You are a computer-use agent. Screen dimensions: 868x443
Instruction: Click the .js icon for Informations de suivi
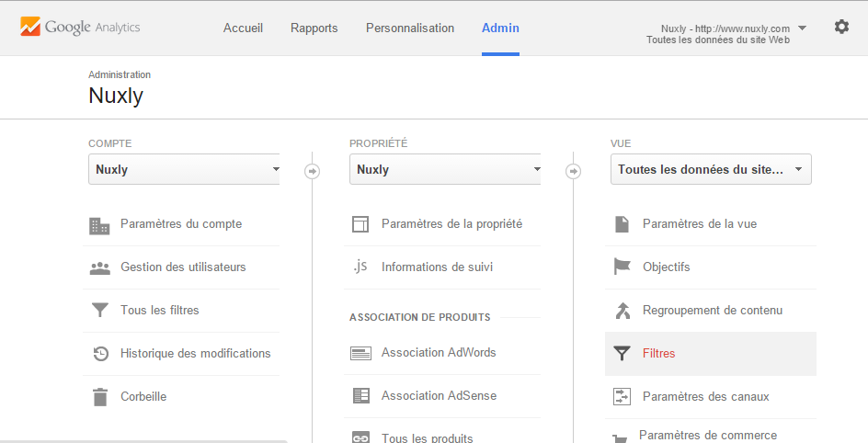click(360, 267)
